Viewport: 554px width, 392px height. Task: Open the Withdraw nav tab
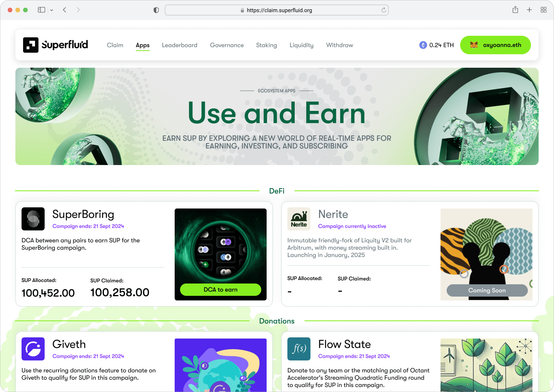(340, 45)
